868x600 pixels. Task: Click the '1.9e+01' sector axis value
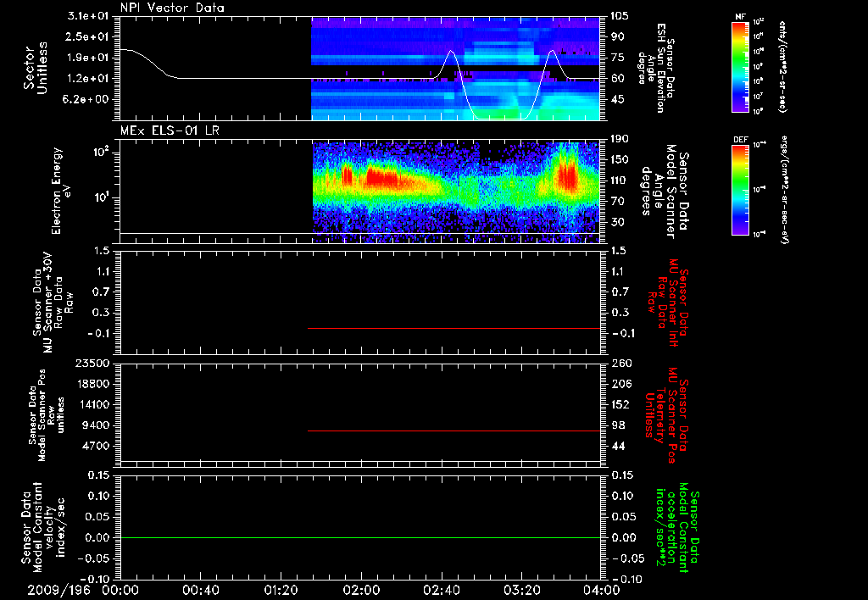click(x=88, y=58)
